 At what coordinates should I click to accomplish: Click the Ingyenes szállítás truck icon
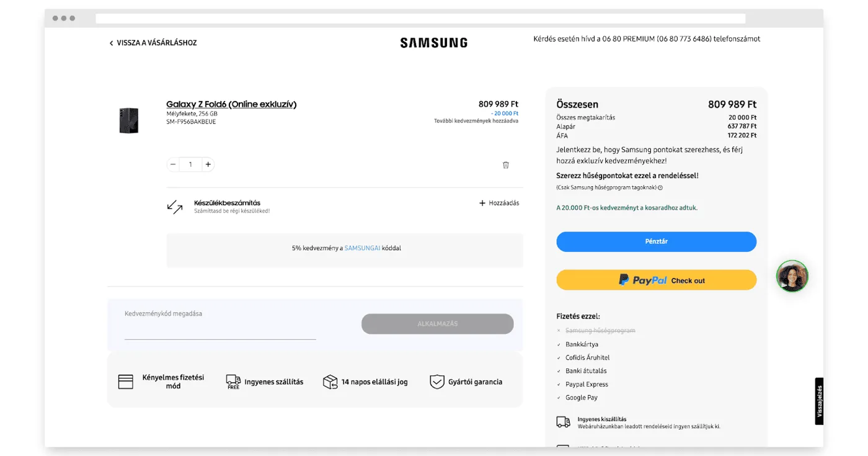tap(233, 382)
